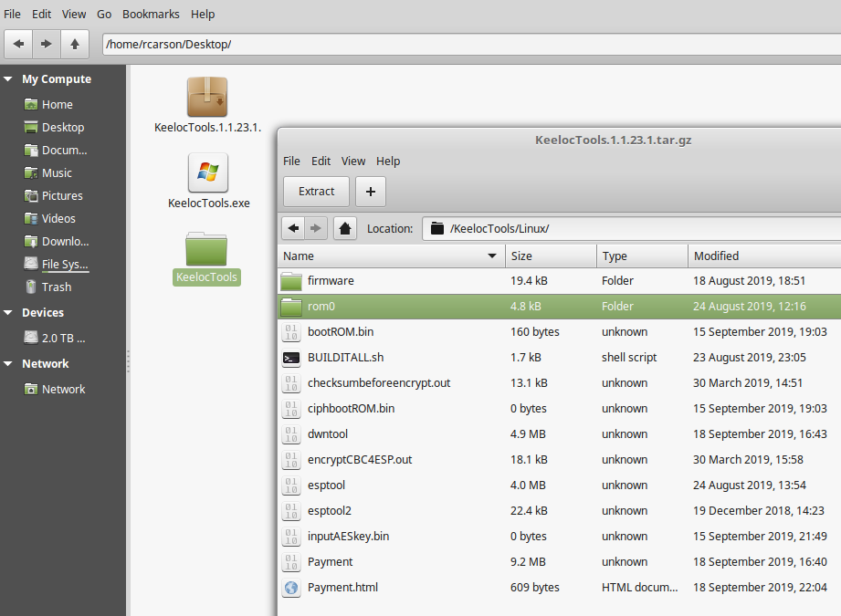Click the plus button to add files
The height and width of the screenshot is (616, 841).
point(370,192)
